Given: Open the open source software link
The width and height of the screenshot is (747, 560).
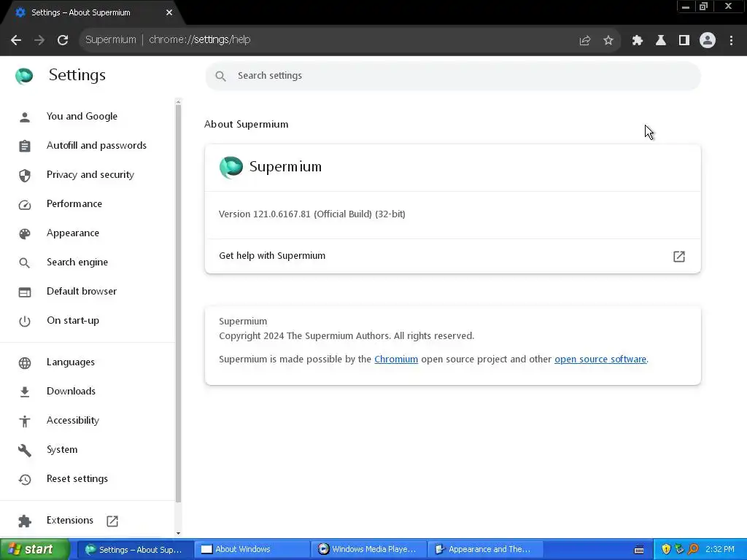Looking at the screenshot, I should [600, 359].
